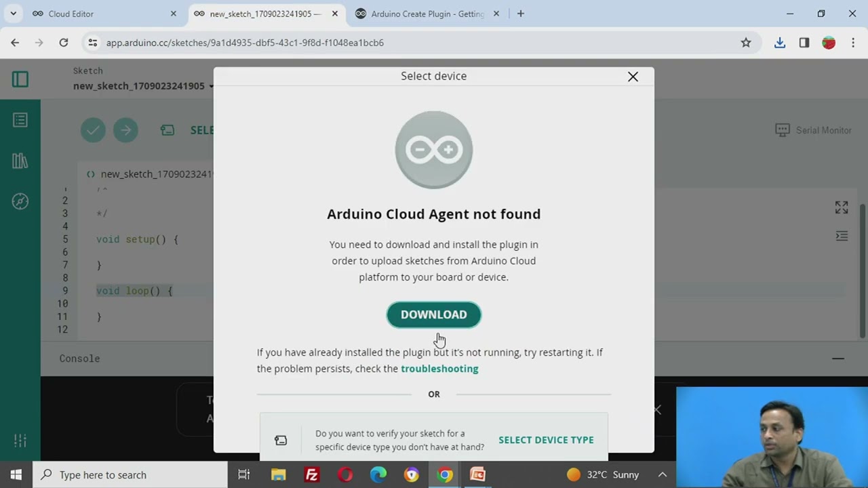Open the Serial Monitor
Image resolution: width=868 pixels, height=488 pixels.
point(813,130)
